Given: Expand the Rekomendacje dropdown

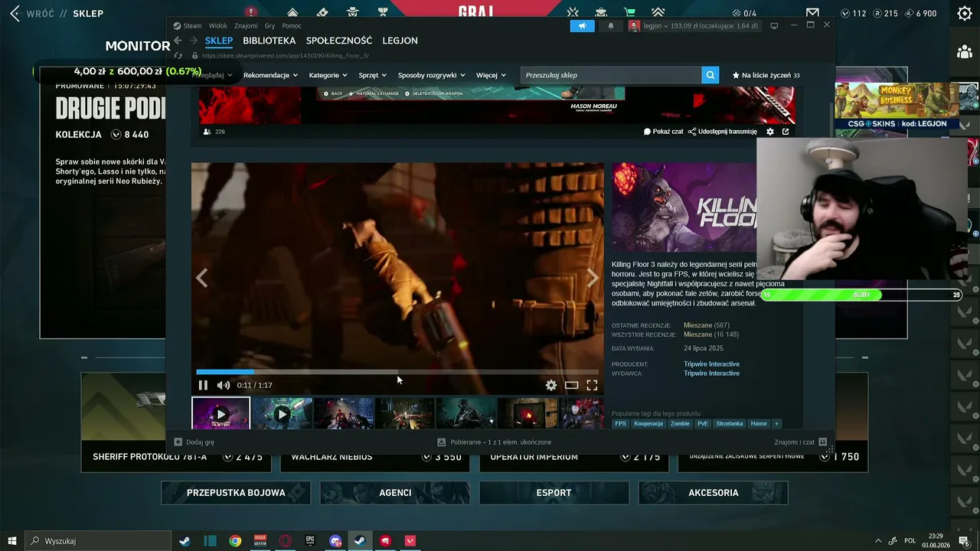Looking at the screenshot, I should 270,75.
